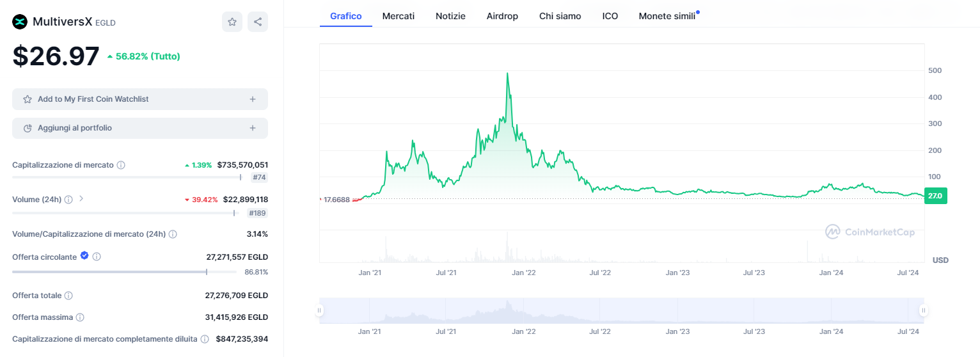Image resolution: width=980 pixels, height=357 pixels.
Task: Switch to the Mercati tab
Action: [x=399, y=16]
